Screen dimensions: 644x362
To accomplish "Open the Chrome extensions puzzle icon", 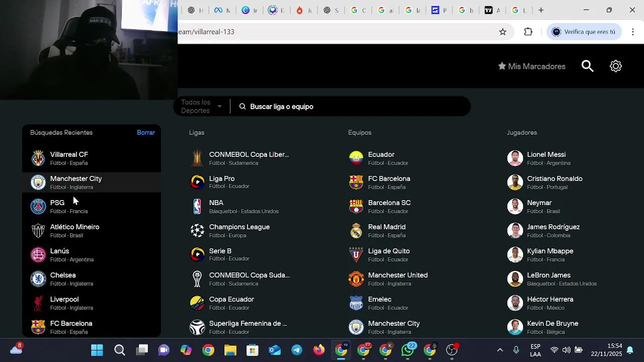I will click(528, 32).
